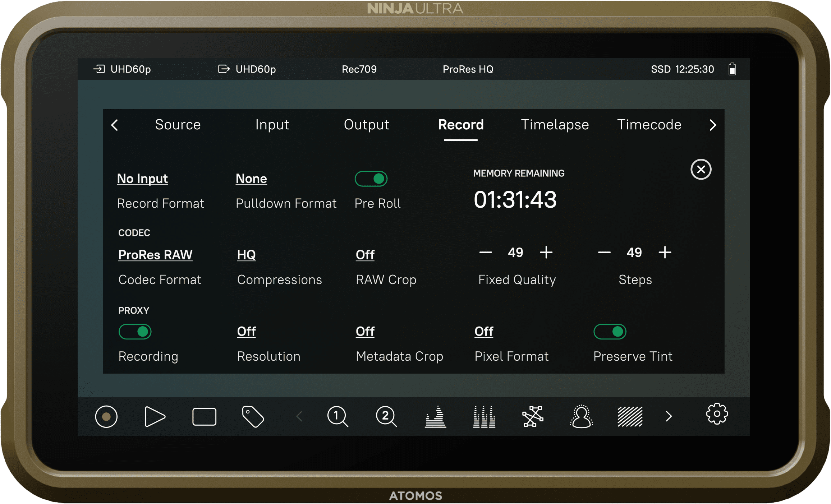The width and height of the screenshot is (831, 504).
Task: Switch to the Output tab
Action: click(366, 125)
